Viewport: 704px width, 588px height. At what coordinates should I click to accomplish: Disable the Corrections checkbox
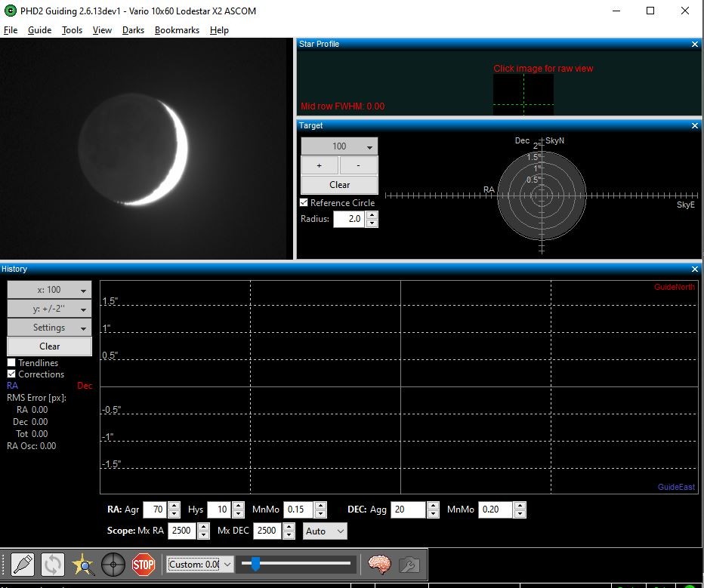[x=11, y=374]
